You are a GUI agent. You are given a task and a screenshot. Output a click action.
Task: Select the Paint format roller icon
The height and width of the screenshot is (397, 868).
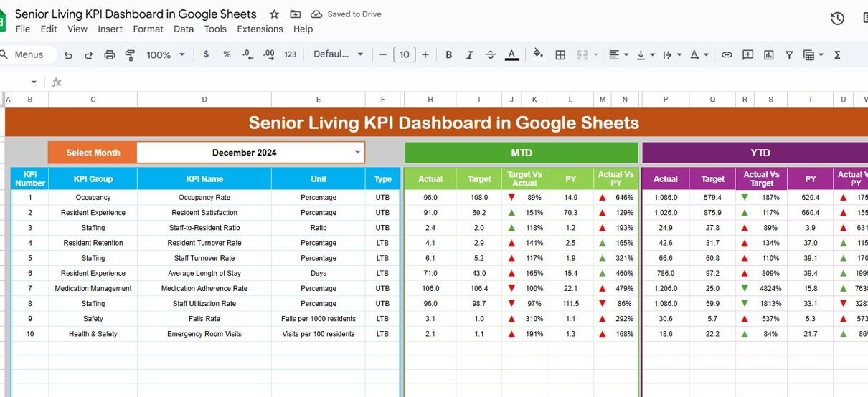click(130, 55)
